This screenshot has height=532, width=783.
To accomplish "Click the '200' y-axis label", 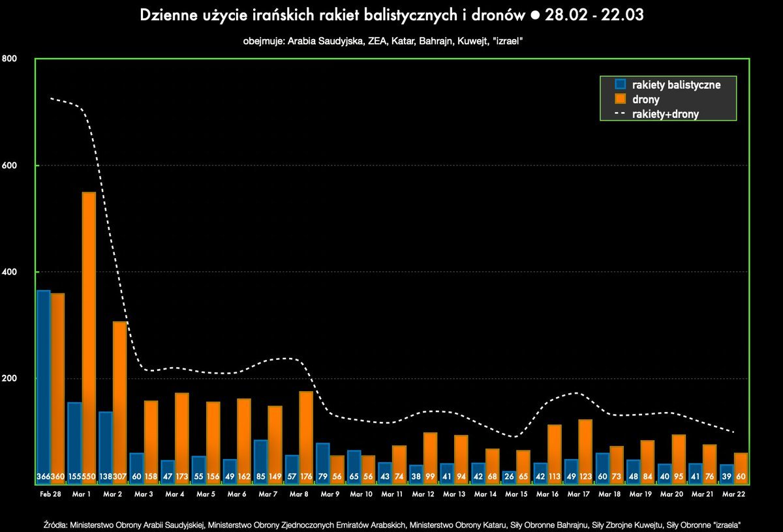I will pos(10,378).
